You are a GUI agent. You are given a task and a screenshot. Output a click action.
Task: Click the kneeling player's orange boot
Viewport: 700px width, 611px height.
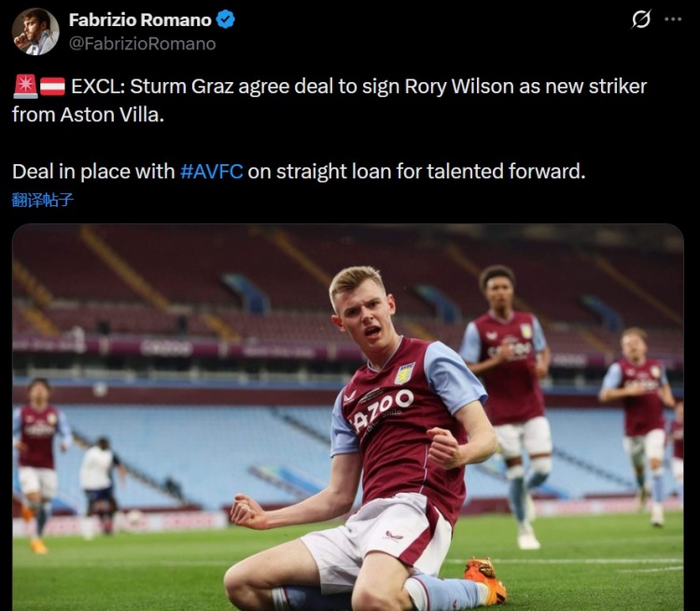coord(485,578)
